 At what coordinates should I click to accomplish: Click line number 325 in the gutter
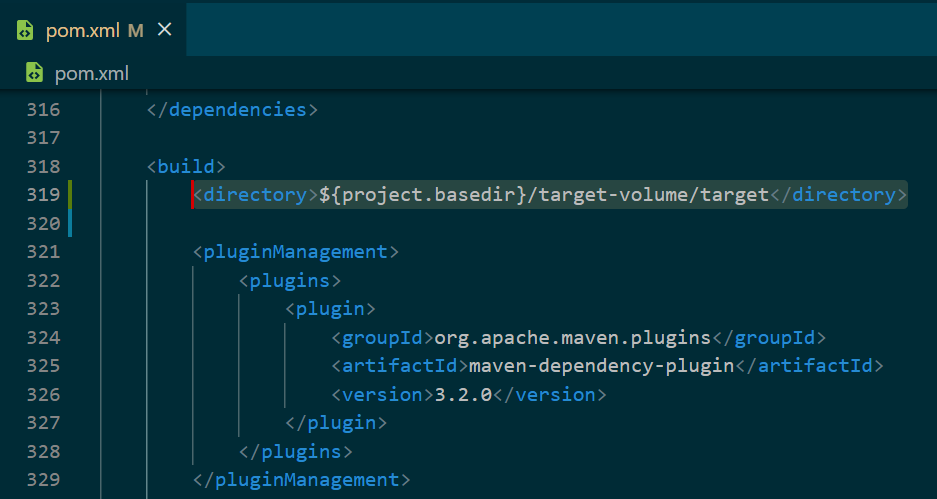(43, 365)
